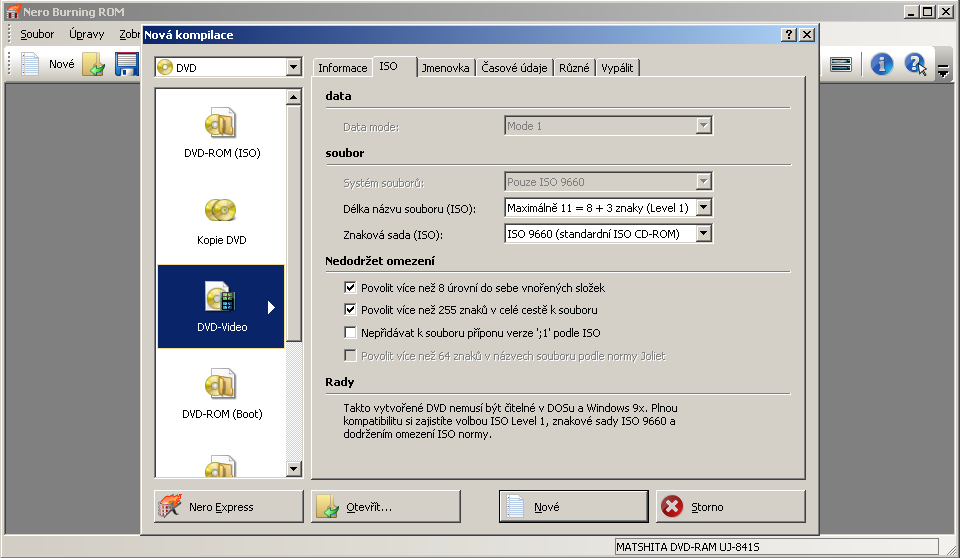Click the scroll up arrow of compilation list
Screen dimensions: 960x558
tap(294, 97)
